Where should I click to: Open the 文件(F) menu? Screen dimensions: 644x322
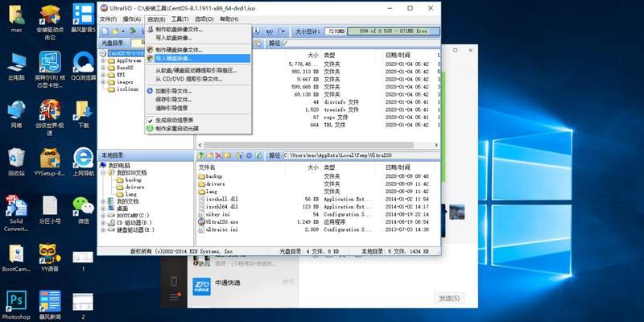click(x=109, y=19)
